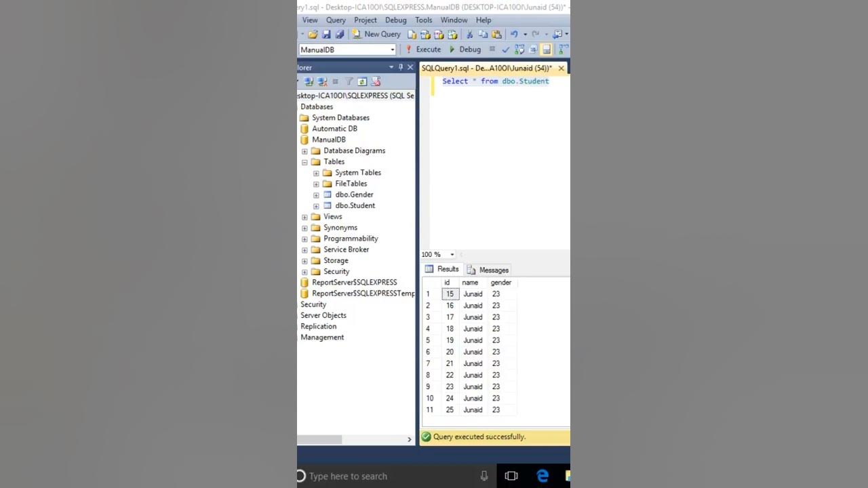Select the Management node
The height and width of the screenshot is (488, 868).
(x=322, y=338)
